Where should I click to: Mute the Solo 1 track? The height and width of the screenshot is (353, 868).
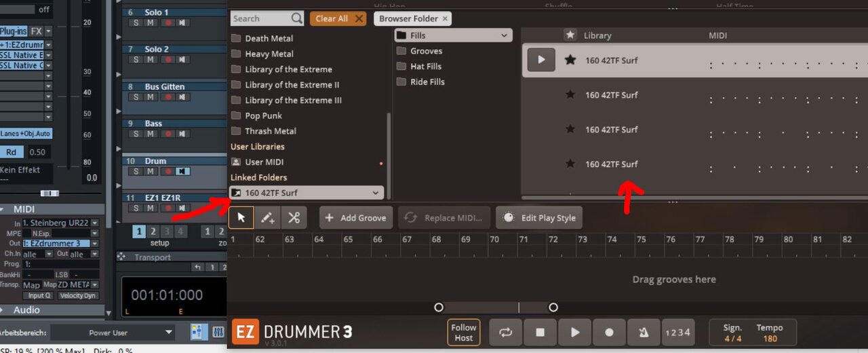tap(151, 22)
